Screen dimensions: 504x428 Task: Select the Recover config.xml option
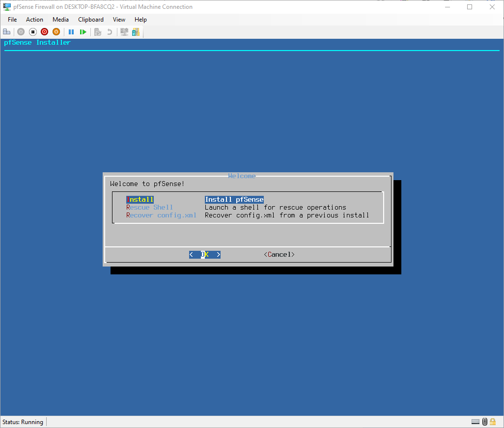coord(161,215)
